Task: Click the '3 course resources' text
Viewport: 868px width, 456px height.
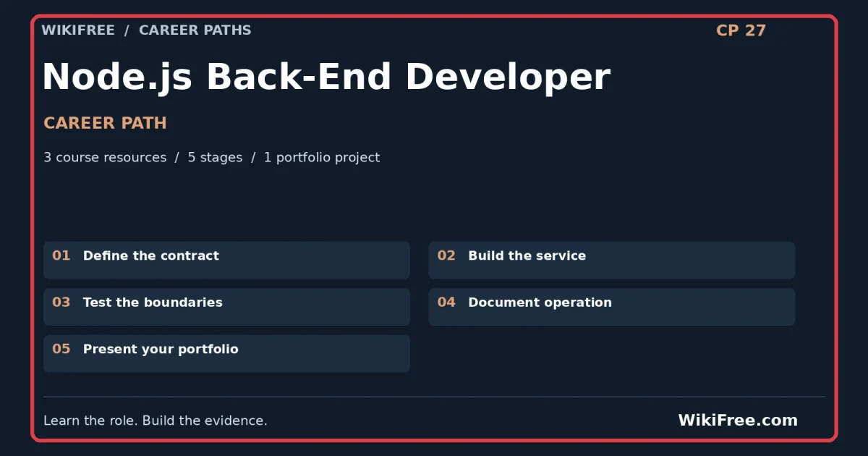Action: point(105,157)
